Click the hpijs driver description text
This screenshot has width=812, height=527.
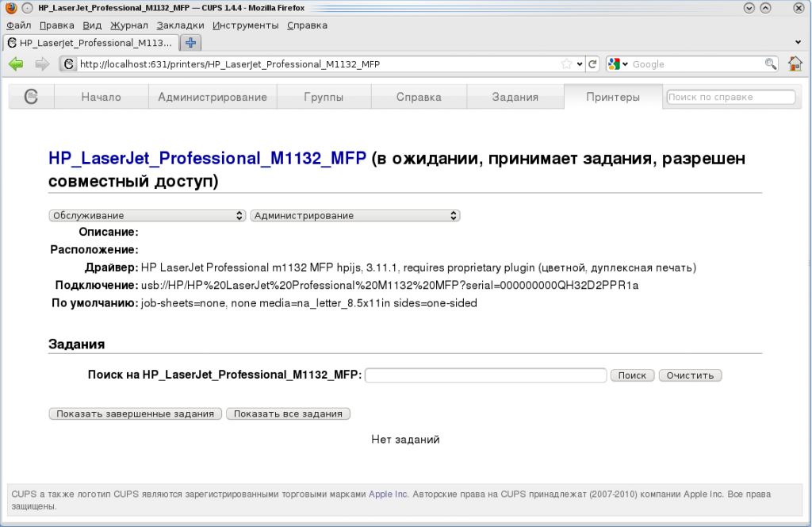click(x=419, y=268)
